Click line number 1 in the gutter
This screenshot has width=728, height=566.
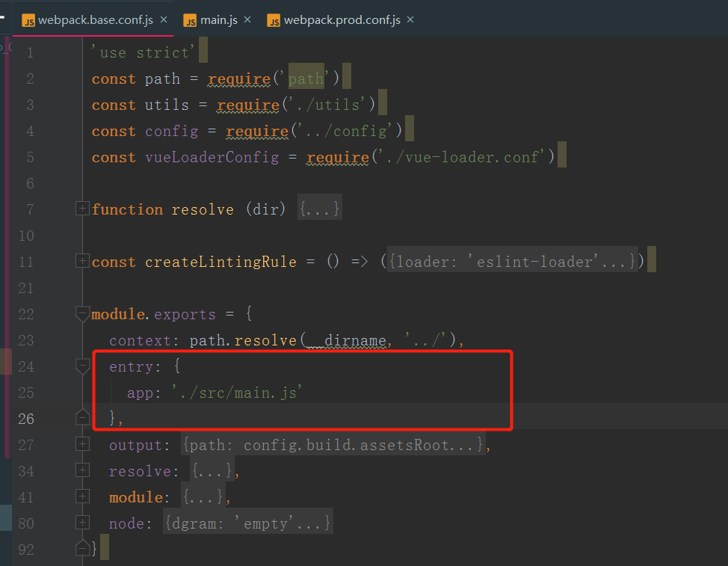(30, 52)
